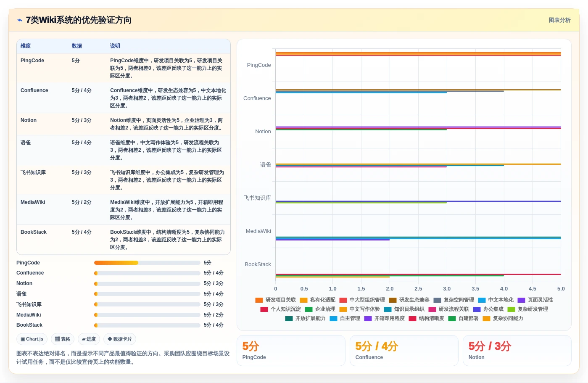Hide the 办公集成 dataset in legend
This screenshot has width=588, height=383.
point(488,309)
